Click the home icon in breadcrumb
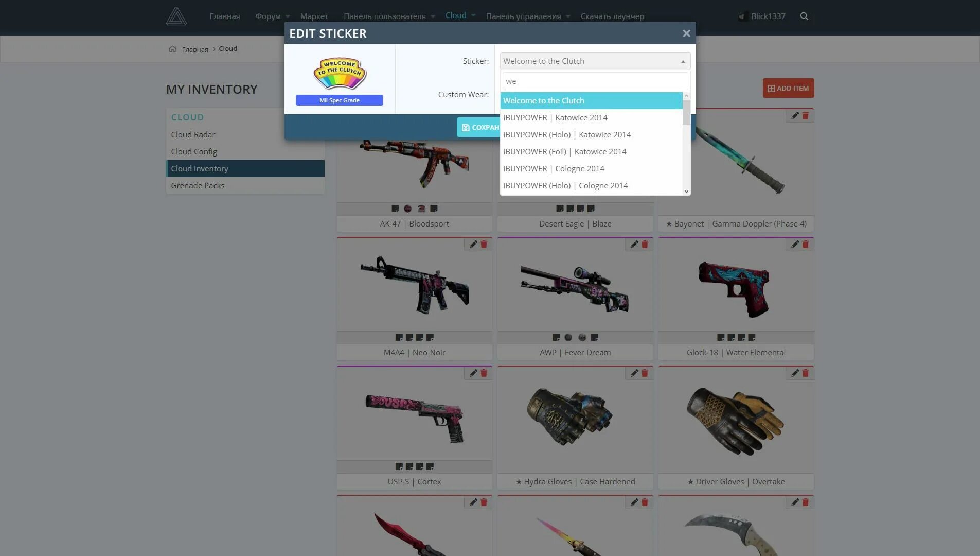This screenshot has width=980, height=556. point(172,49)
